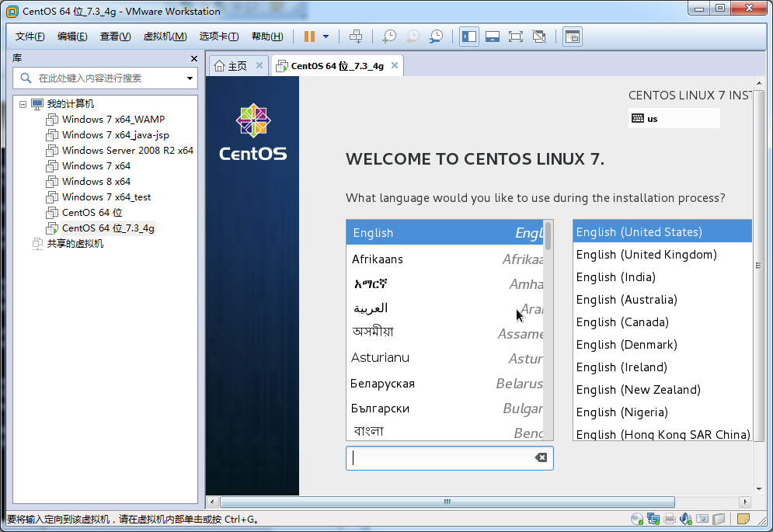Image resolution: width=773 pixels, height=532 pixels.
Task: Pause the virtual machine with the pause icon
Action: point(309,37)
